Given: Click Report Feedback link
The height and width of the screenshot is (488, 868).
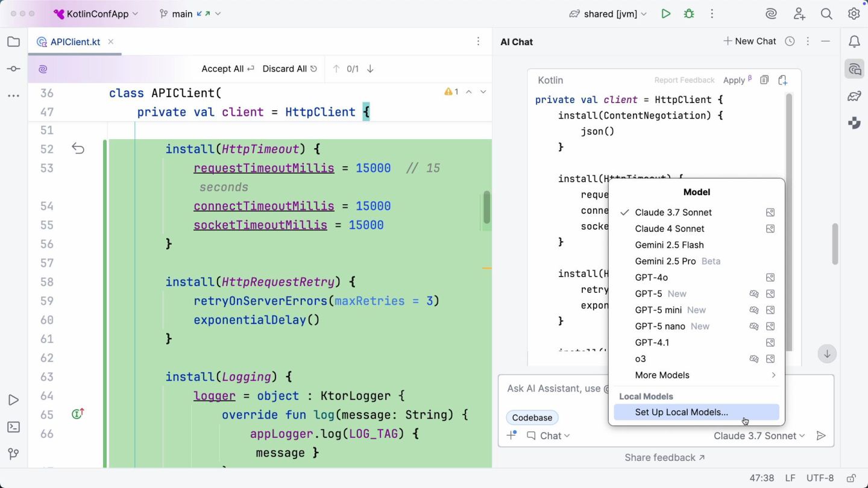Looking at the screenshot, I should pyautogui.click(x=684, y=80).
